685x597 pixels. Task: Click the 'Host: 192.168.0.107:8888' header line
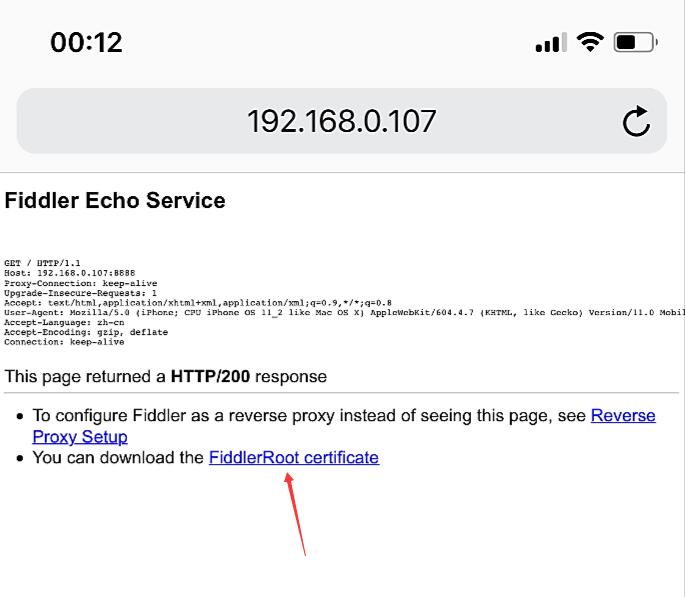69,273
